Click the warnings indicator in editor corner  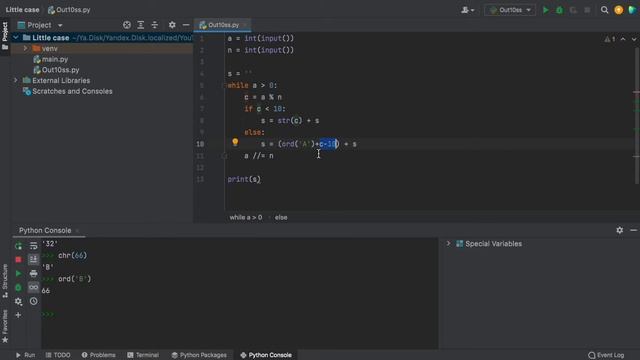(610, 39)
